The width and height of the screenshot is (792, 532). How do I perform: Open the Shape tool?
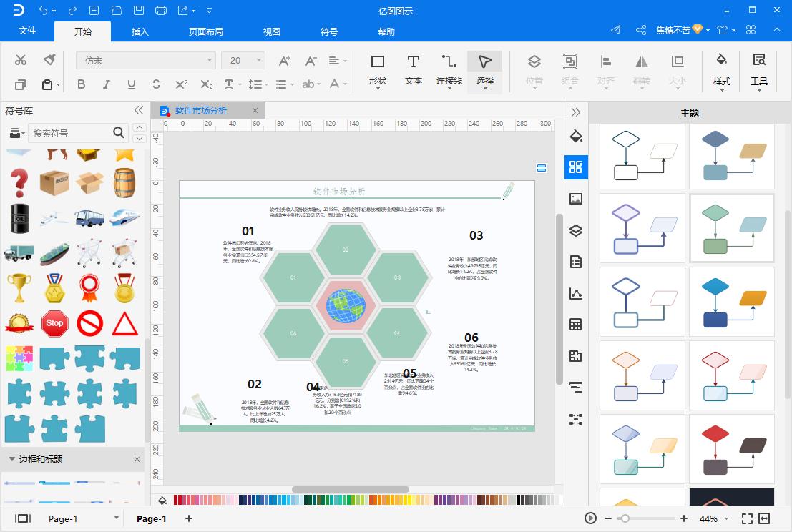(x=377, y=69)
